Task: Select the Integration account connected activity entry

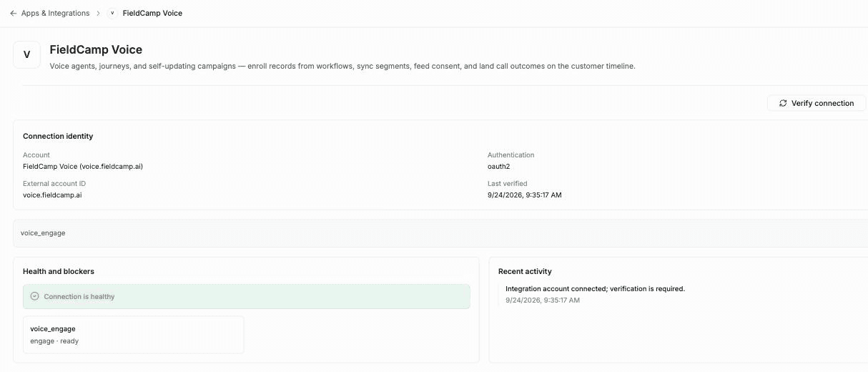Action: pos(595,289)
